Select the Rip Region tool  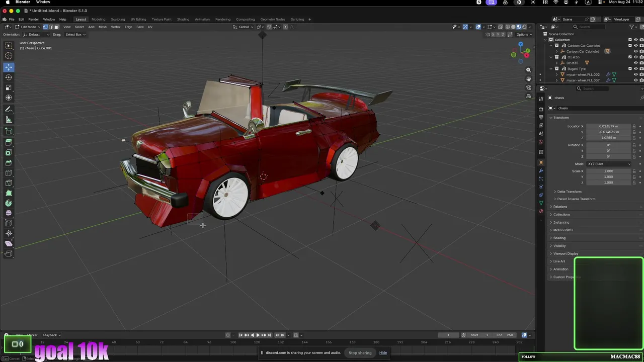coord(9,253)
